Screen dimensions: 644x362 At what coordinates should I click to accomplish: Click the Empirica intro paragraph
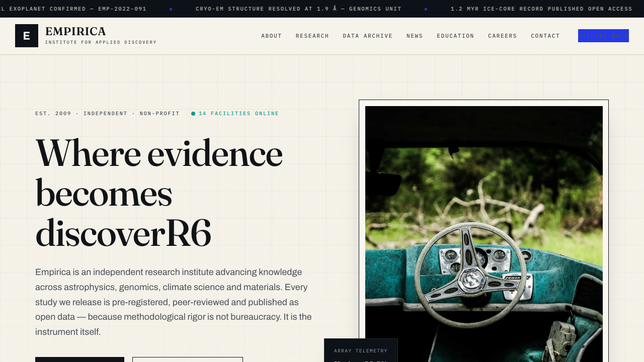tap(174, 302)
